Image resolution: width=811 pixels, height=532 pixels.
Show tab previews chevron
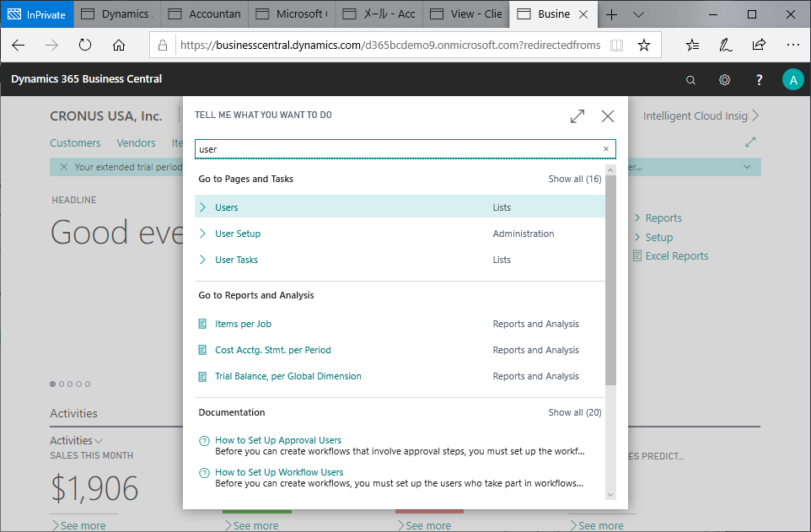[x=639, y=14]
